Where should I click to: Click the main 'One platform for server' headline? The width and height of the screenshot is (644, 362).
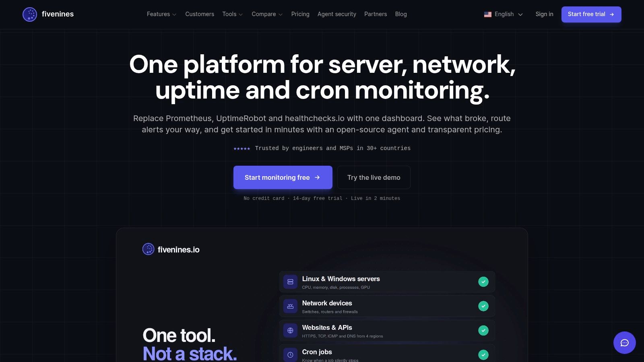click(322, 77)
